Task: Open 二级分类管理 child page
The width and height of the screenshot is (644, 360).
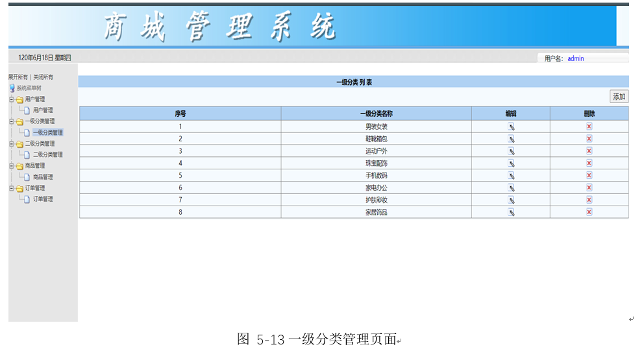Action: 47,154
